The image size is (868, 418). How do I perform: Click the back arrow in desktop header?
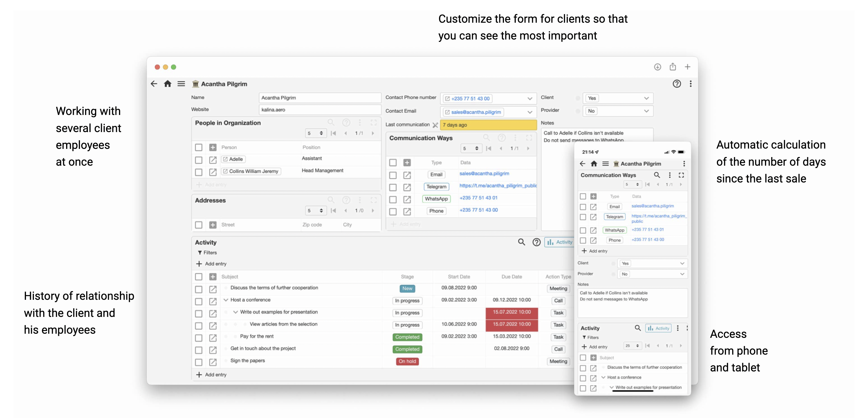coord(154,84)
